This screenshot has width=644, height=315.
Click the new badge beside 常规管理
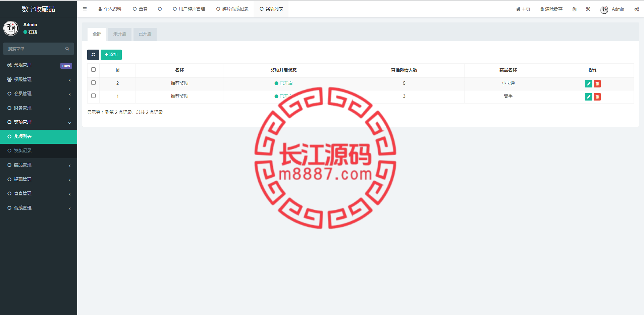66,66
